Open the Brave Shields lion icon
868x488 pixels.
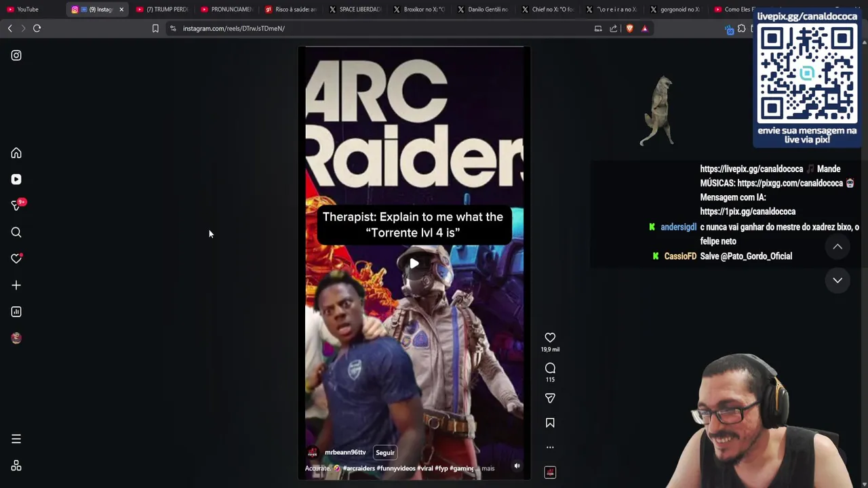tap(630, 28)
